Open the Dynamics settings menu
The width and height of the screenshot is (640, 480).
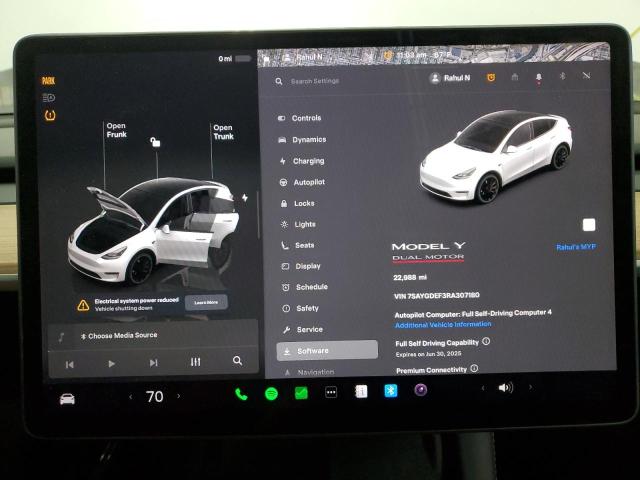point(302,140)
